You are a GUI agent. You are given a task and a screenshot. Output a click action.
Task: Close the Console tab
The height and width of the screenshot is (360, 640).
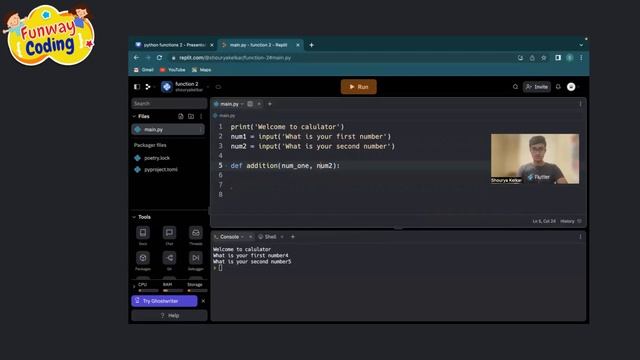coord(251,237)
